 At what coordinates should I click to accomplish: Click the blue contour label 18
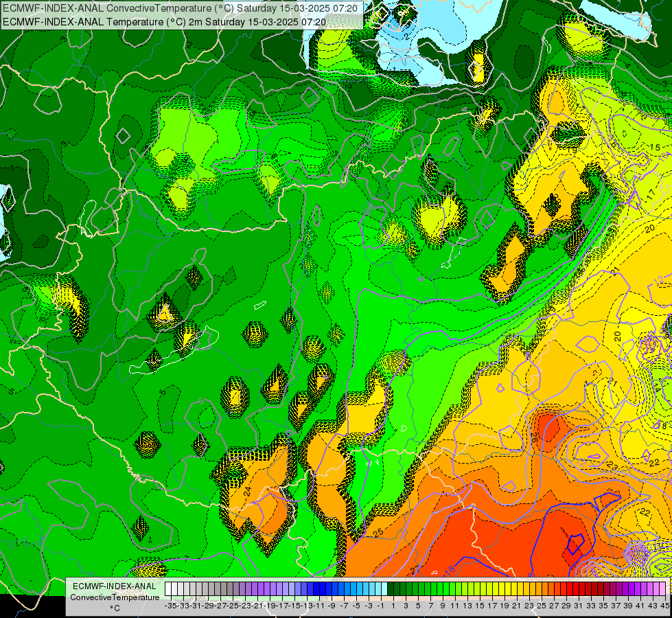pyautogui.click(x=449, y=569)
